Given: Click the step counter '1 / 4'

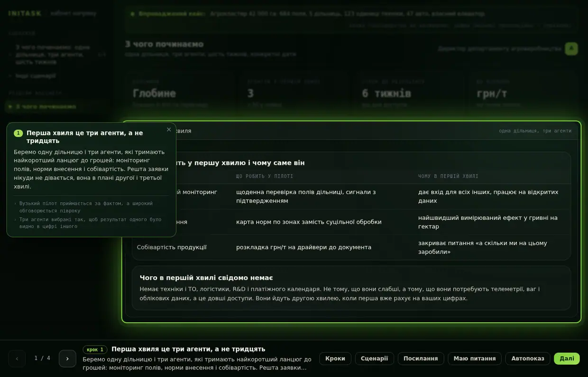Looking at the screenshot, I should (x=42, y=358).
